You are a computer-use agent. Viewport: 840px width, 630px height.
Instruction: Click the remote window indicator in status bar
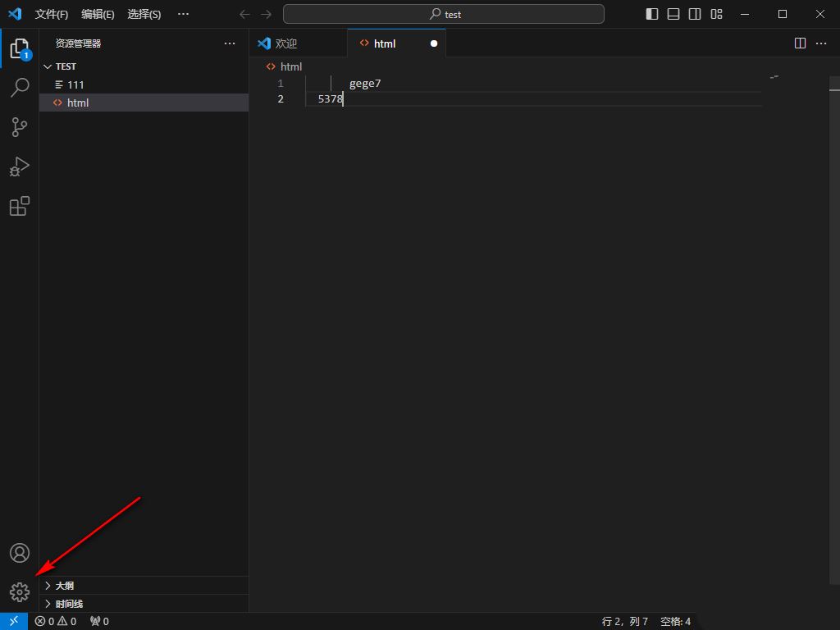(13, 621)
